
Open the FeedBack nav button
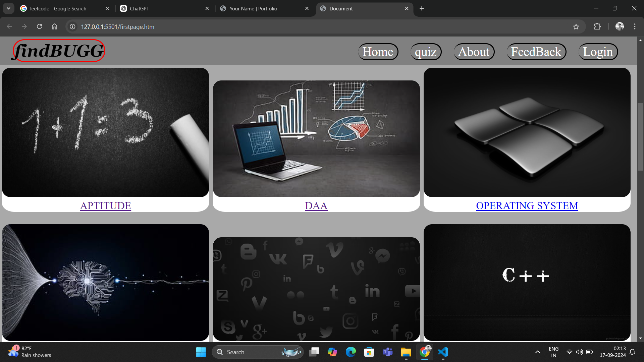tap(536, 52)
